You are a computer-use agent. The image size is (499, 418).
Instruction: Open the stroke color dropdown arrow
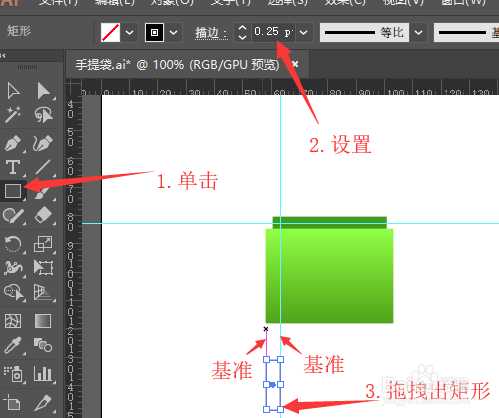coord(174,33)
